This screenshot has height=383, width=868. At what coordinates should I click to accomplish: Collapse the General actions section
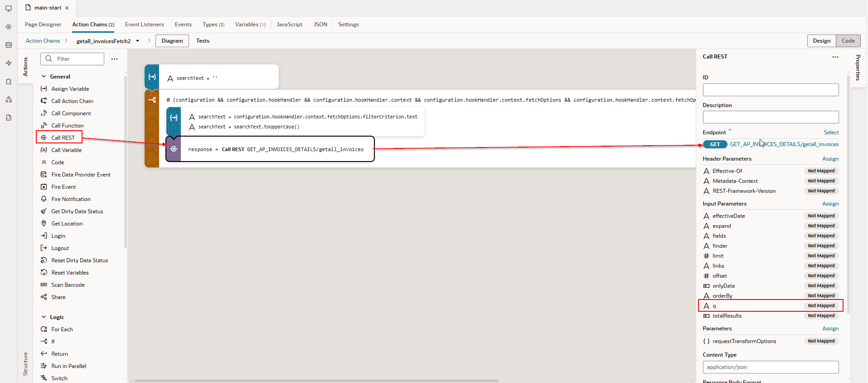tap(44, 77)
